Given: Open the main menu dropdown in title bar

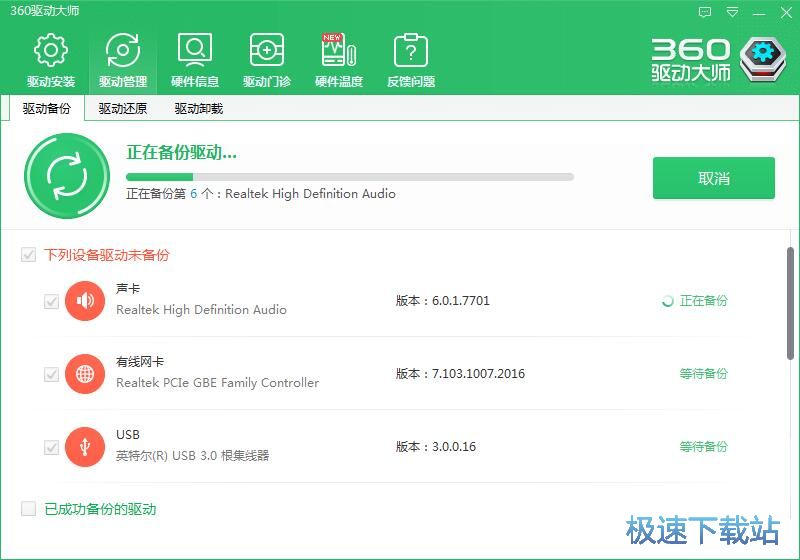Looking at the screenshot, I should (x=732, y=12).
